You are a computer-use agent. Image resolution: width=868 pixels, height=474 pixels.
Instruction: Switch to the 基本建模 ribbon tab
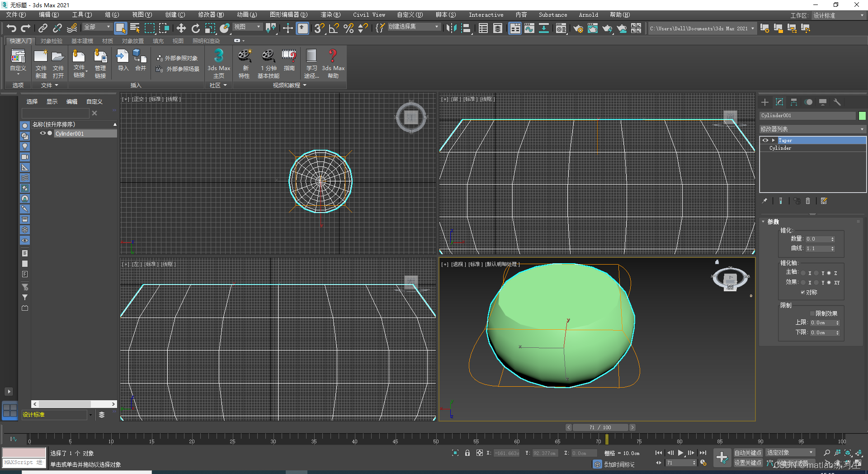point(82,41)
